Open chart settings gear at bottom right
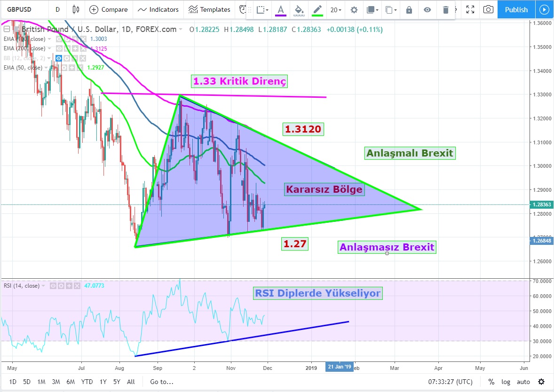Screen dimensions: 554x392 pyautogui.click(x=541, y=382)
